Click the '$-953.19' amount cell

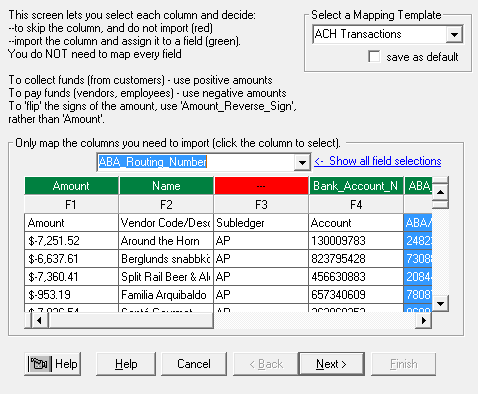[x=71, y=295]
